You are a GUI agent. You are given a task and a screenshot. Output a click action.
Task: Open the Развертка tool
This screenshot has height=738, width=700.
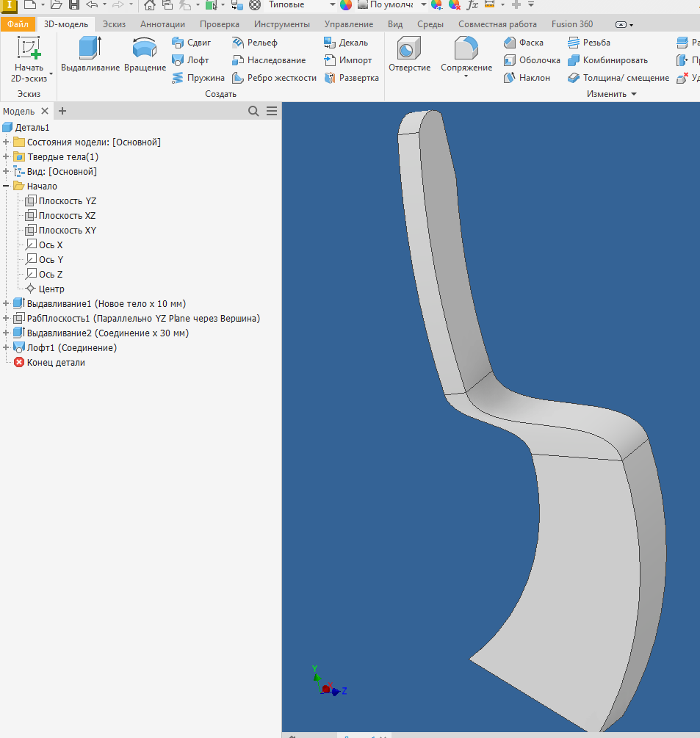pos(347,77)
